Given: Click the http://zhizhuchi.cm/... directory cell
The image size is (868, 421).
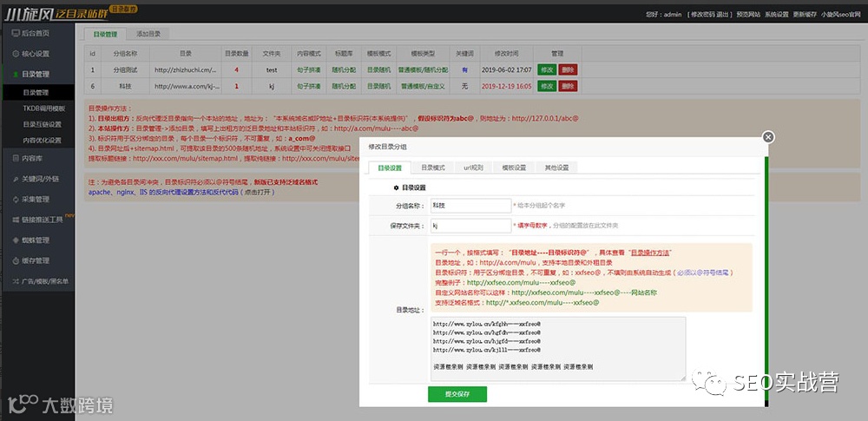Looking at the screenshot, I should 186,69.
